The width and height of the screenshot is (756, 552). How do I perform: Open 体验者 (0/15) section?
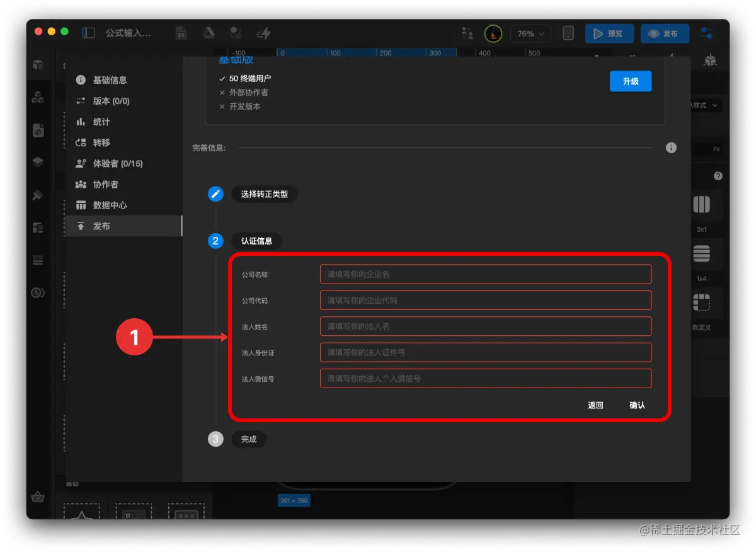[x=123, y=163]
